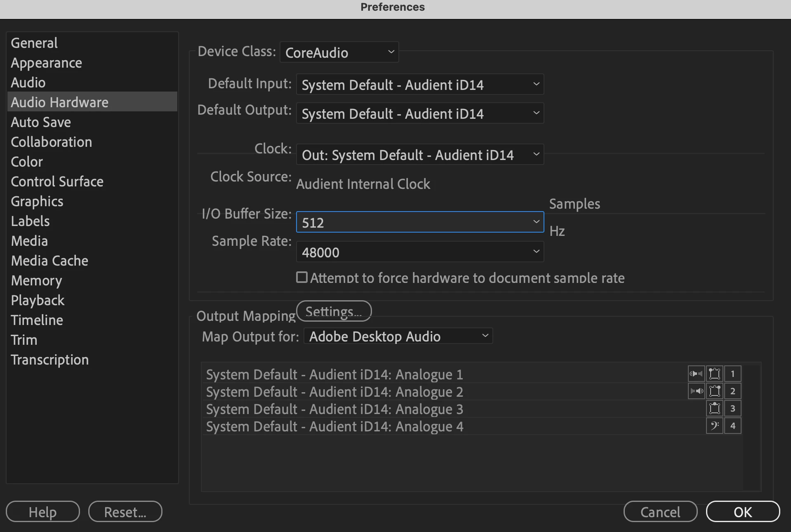Select the Analogue 3 output row
The width and height of the screenshot is (791, 532).
click(x=473, y=409)
